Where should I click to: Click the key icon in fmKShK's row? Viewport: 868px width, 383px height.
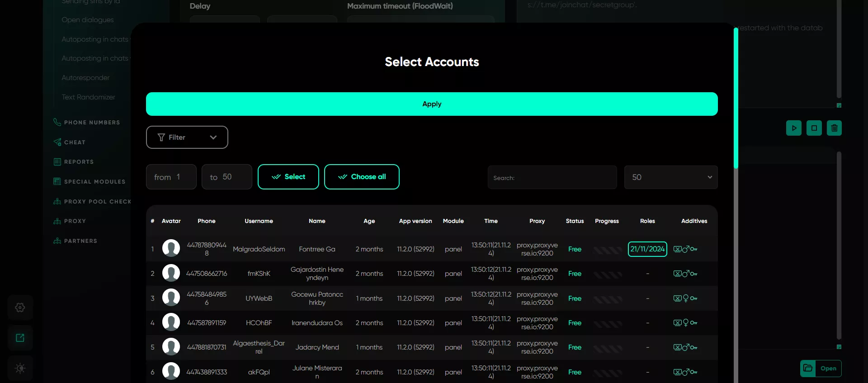coord(693,274)
